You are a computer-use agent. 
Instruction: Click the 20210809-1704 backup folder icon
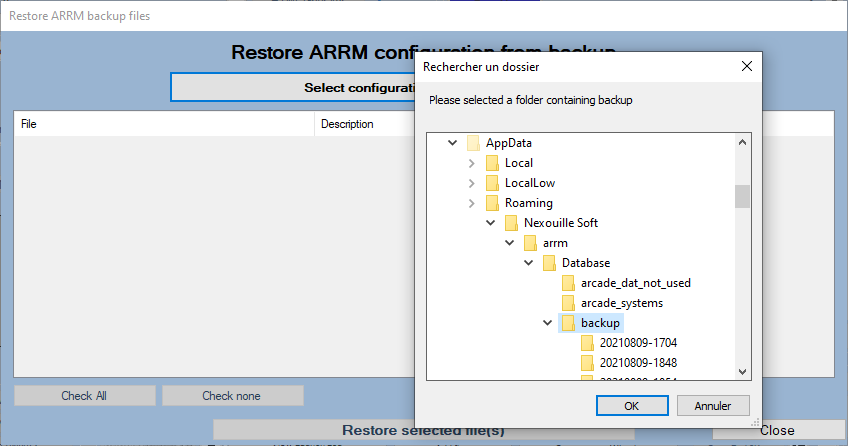[x=587, y=343]
